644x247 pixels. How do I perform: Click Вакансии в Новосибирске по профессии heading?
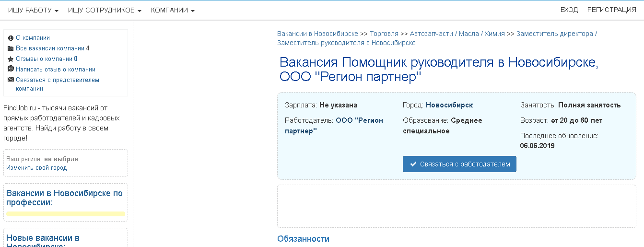click(x=65, y=198)
